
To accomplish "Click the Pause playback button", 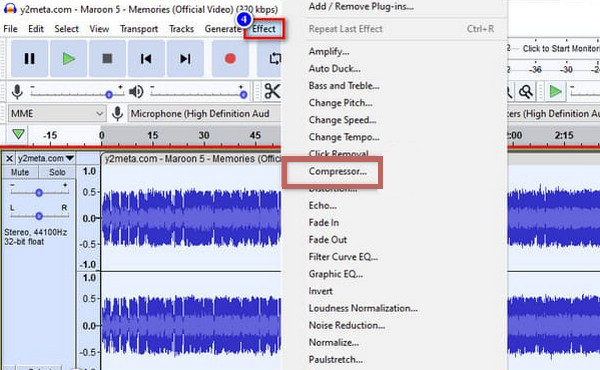I will tap(29, 59).
